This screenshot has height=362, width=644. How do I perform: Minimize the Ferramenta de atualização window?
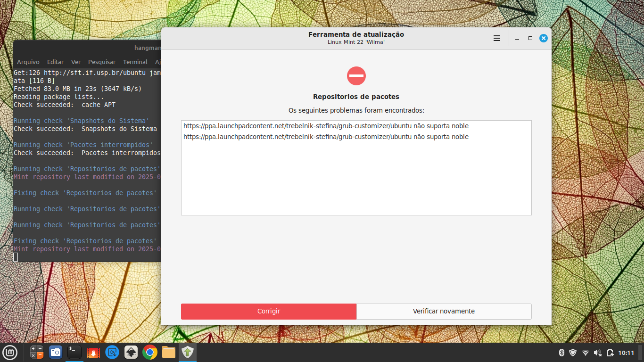pyautogui.click(x=517, y=38)
